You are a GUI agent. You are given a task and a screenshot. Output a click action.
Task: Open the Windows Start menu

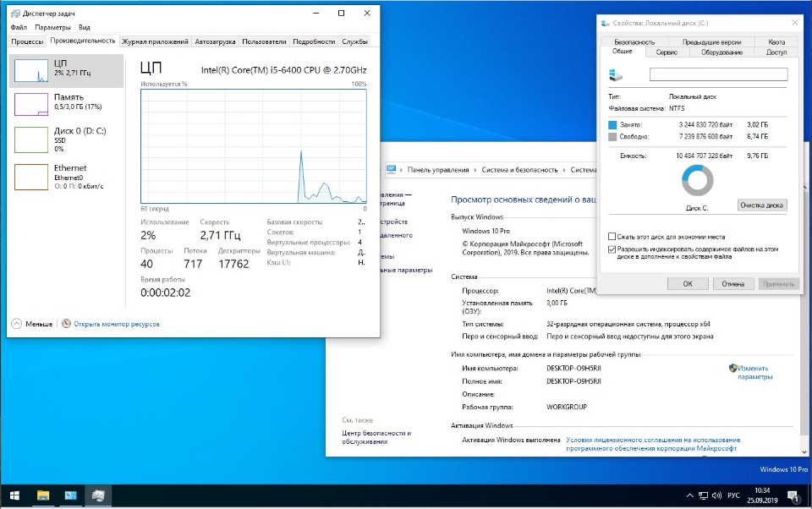[14, 496]
